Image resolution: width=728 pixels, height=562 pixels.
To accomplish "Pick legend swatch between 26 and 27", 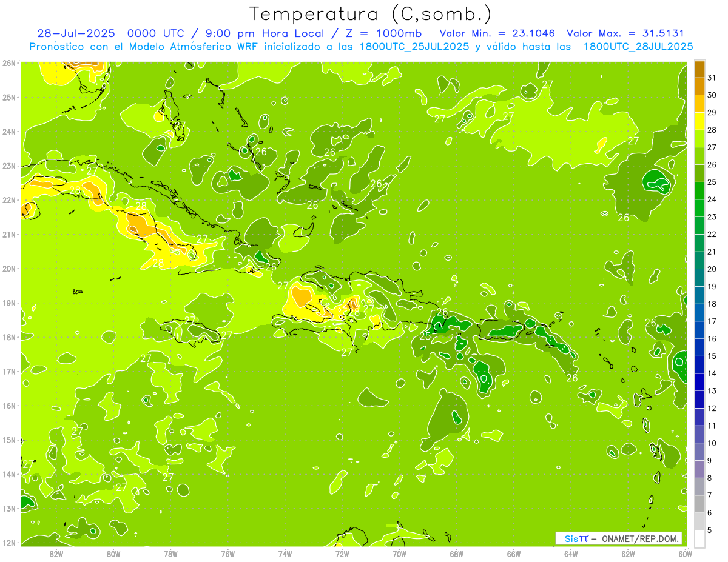I will point(699,156).
